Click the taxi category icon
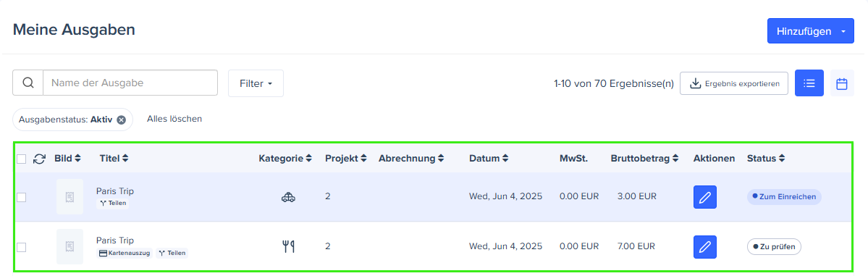Screen dimensions: 868x276 click(288, 197)
